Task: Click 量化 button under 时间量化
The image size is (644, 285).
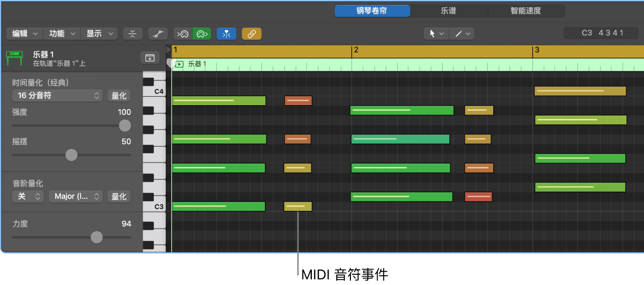Action: 119,95
